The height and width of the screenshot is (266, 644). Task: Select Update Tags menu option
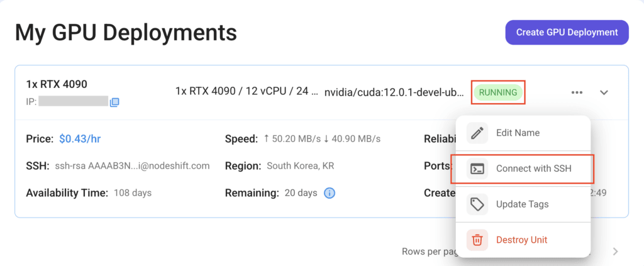point(523,204)
